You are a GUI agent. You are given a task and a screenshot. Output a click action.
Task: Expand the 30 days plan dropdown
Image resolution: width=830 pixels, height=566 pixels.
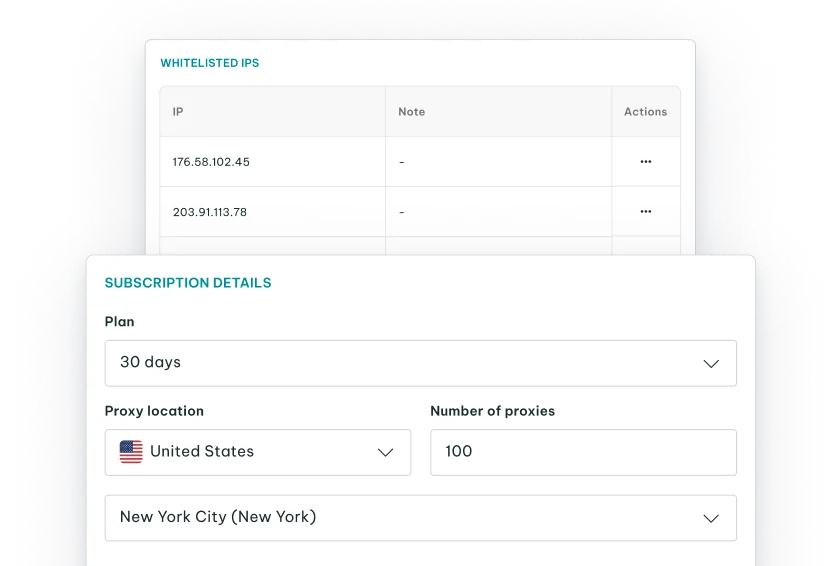pyautogui.click(x=420, y=363)
